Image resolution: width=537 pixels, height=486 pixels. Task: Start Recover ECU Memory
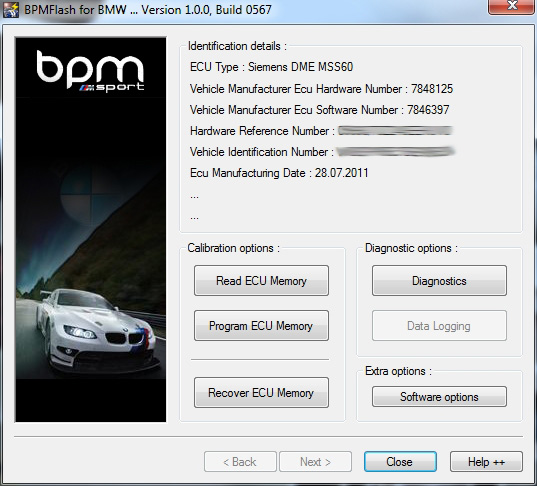click(261, 392)
